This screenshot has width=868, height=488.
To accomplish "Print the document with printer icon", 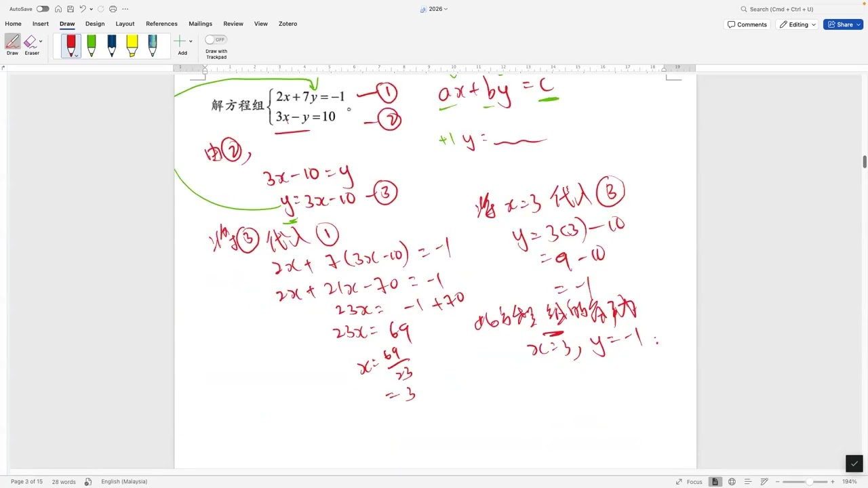I will tap(113, 9).
